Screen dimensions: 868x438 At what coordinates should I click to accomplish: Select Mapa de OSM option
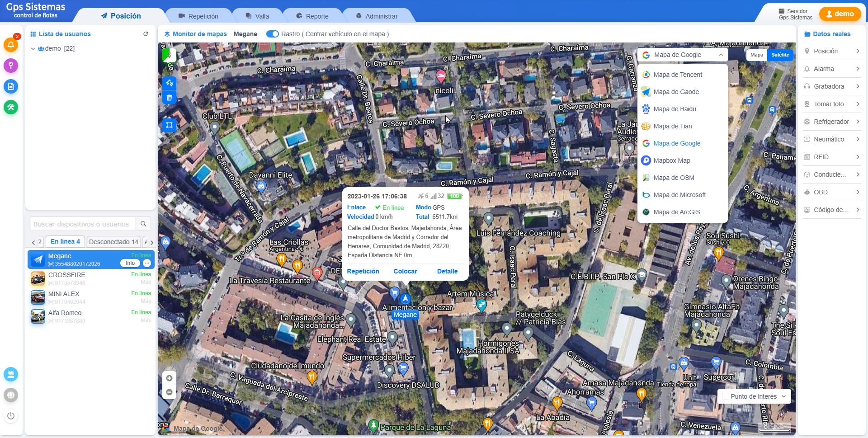682,178
